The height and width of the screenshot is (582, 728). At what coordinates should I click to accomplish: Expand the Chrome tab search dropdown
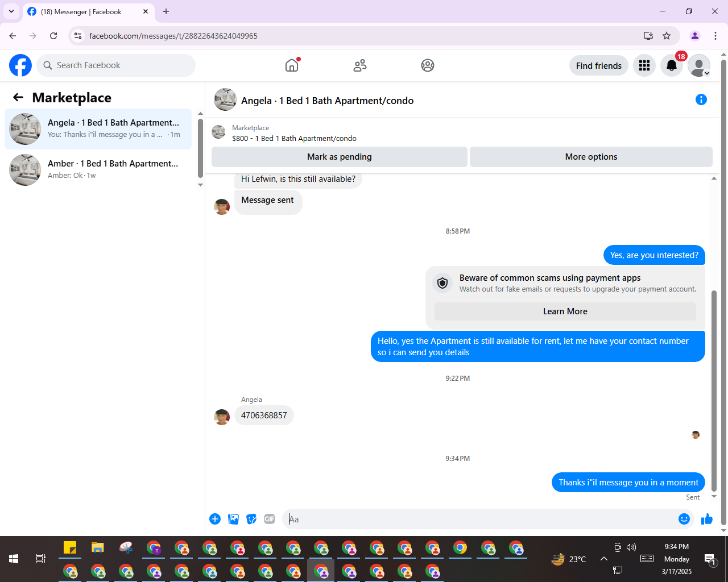[11, 11]
